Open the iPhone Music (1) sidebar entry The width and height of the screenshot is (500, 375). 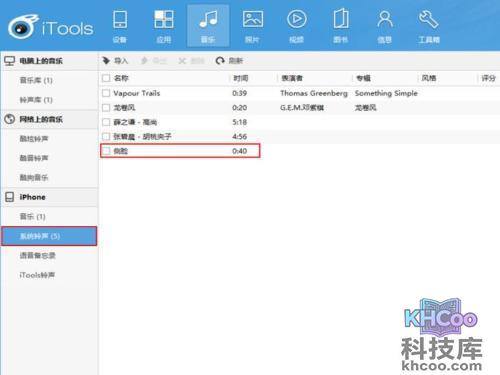pos(32,217)
